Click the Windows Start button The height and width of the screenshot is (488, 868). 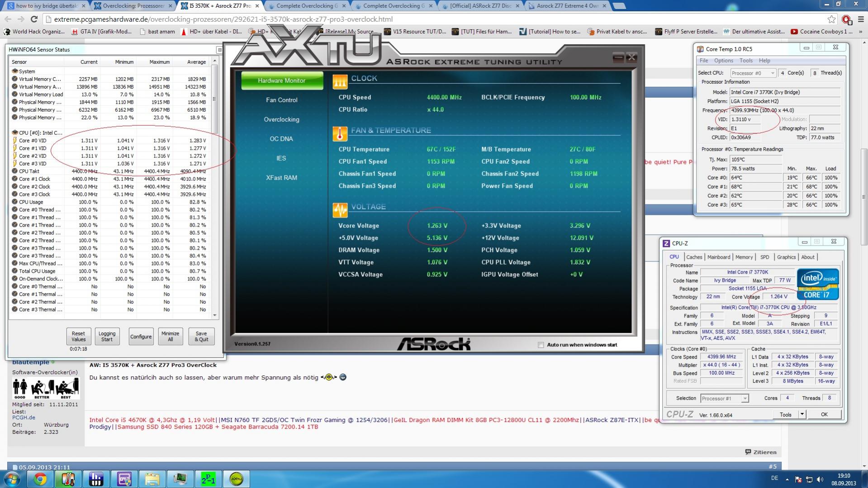click(x=12, y=479)
